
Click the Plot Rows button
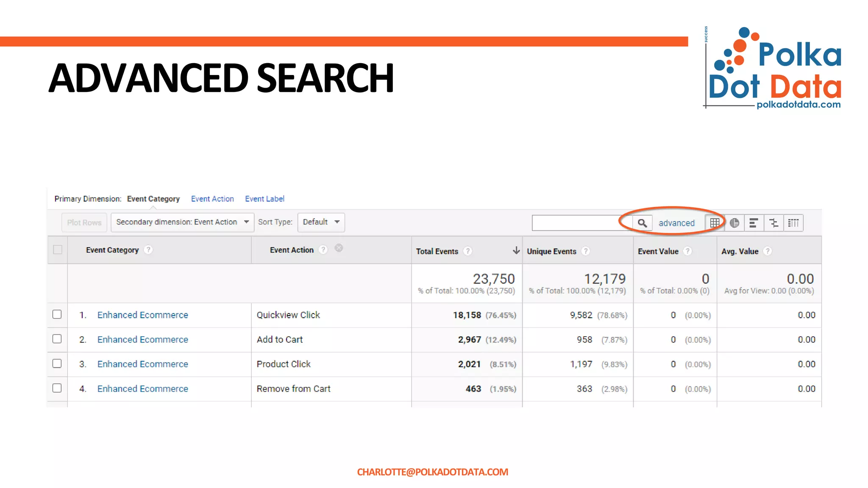click(84, 223)
